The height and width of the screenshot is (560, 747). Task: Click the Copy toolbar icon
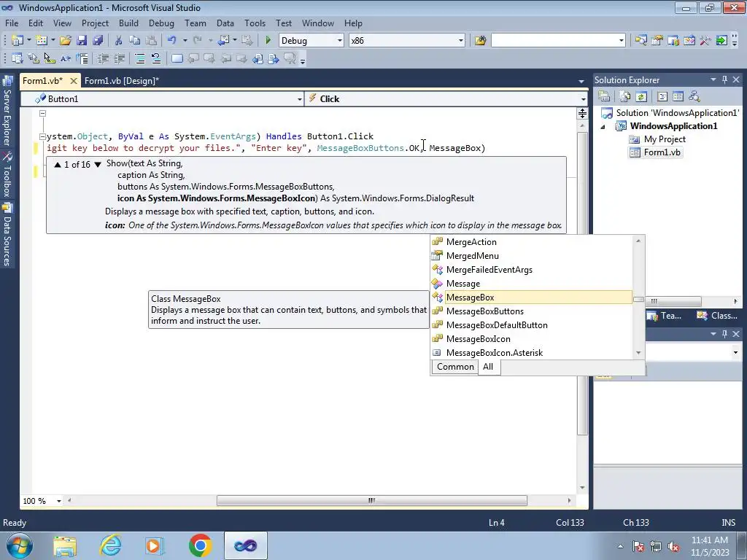[x=135, y=41]
